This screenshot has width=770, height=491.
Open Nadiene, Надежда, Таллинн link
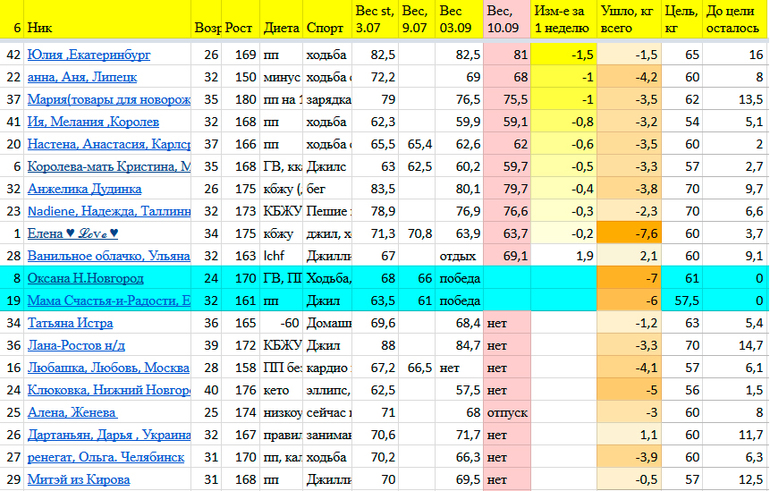(x=108, y=211)
